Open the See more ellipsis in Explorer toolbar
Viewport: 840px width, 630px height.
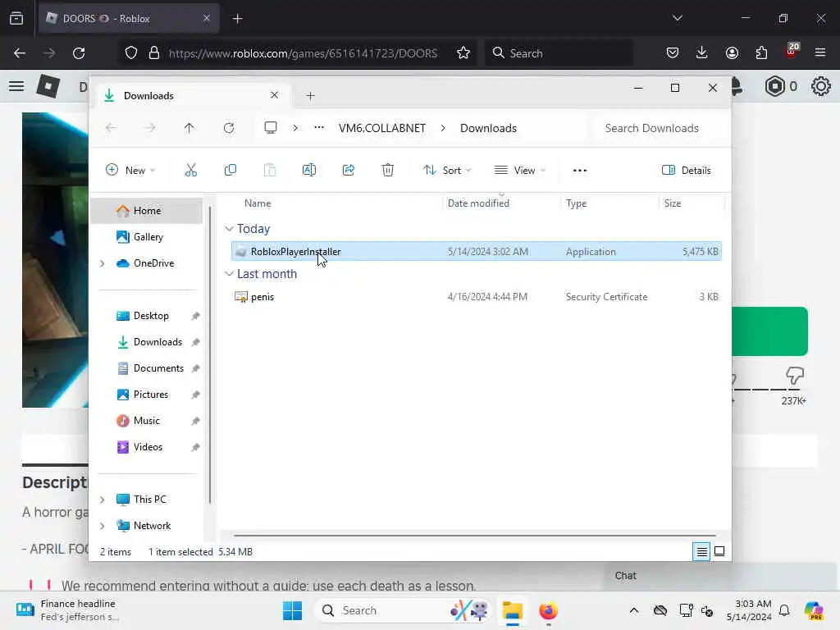(580, 171)
